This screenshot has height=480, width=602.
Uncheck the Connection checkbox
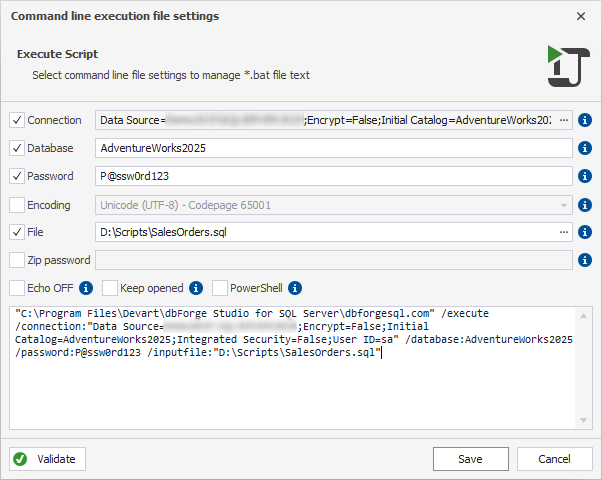pyautogui.click(x=17, y=120)
